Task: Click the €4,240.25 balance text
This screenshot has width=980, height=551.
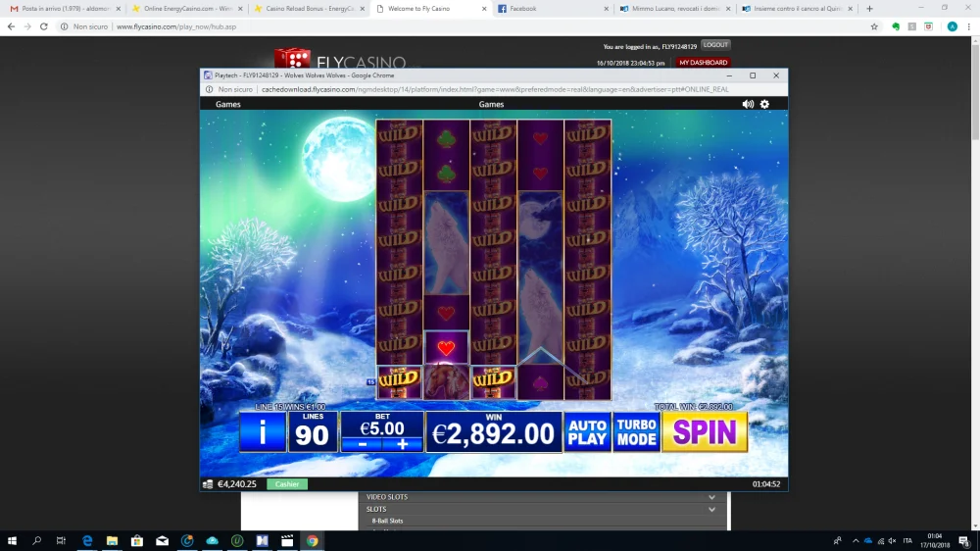Action: 237,484
